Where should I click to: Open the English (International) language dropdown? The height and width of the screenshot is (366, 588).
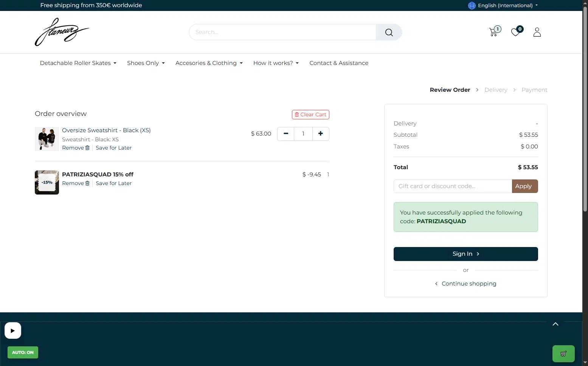[x=507, y=5]
